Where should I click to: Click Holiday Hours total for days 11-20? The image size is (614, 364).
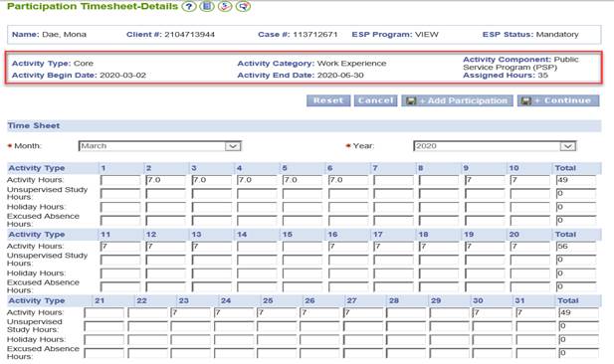(576, 273)
